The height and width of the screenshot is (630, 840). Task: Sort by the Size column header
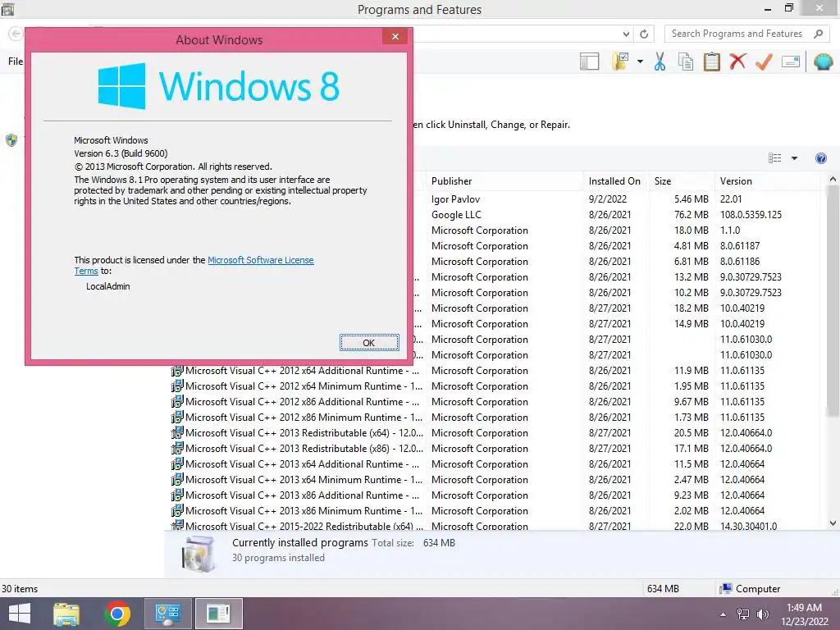click(682, 181)
